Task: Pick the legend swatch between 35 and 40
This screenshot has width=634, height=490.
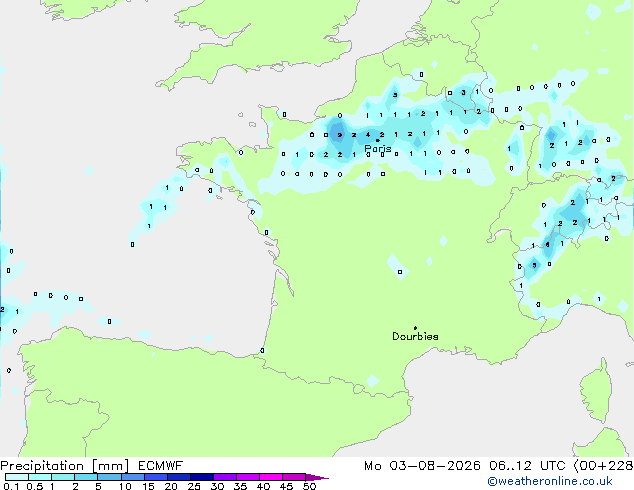Action: click(x=247, y=477)
